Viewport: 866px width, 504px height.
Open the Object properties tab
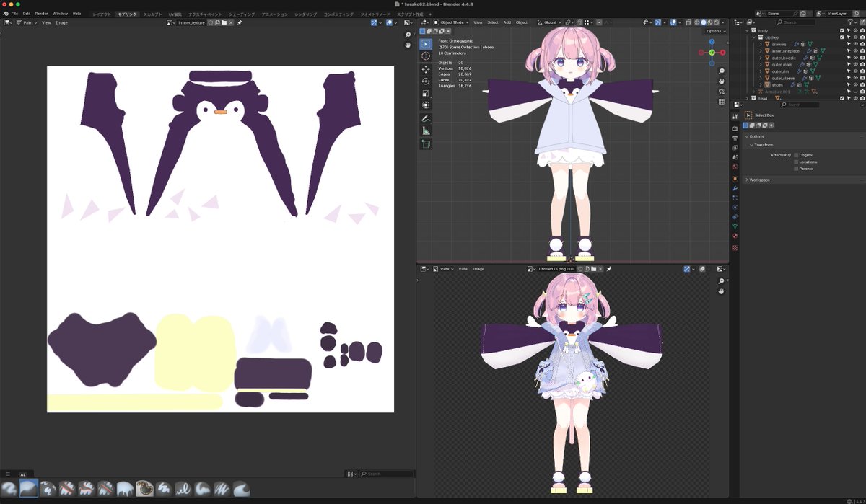pos(735,179)
